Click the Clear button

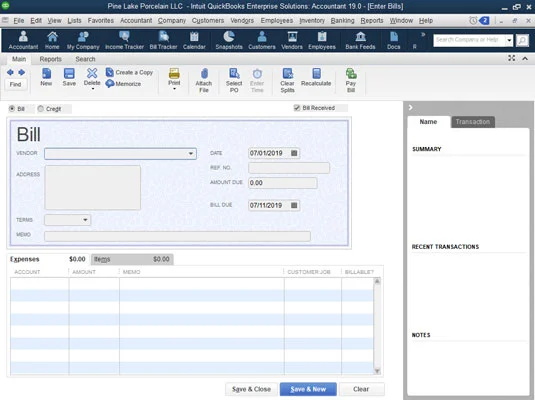361,389
